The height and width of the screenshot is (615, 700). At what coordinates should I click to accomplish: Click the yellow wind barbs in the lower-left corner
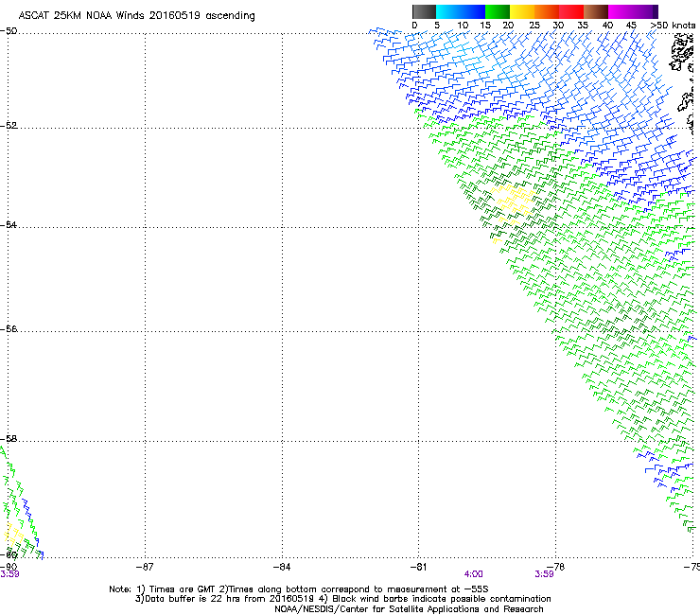[x=12, y=534]
